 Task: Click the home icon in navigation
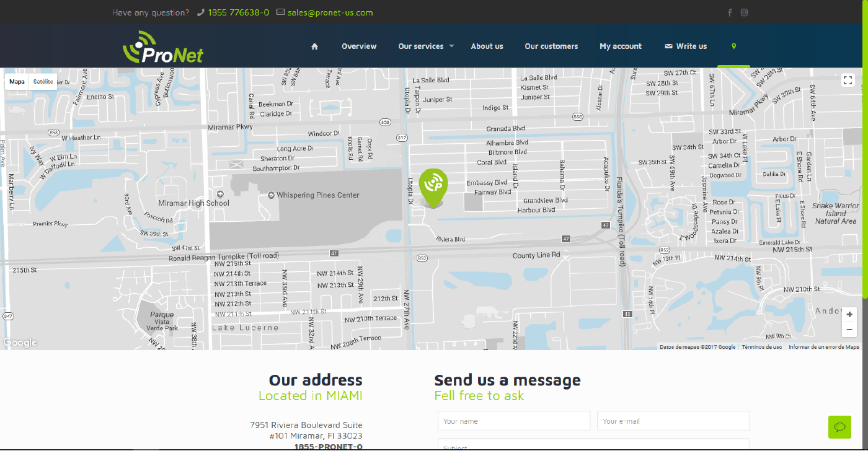tap(314, 46)
